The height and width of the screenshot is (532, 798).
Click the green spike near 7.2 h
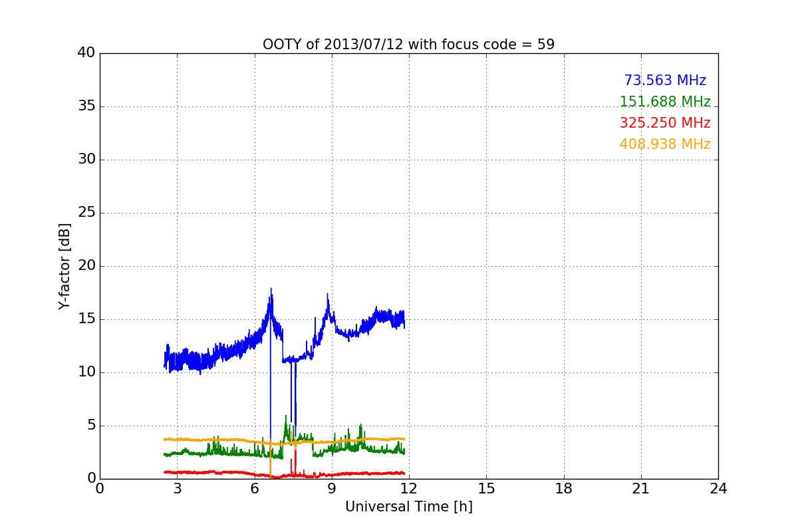coord(286,418)
